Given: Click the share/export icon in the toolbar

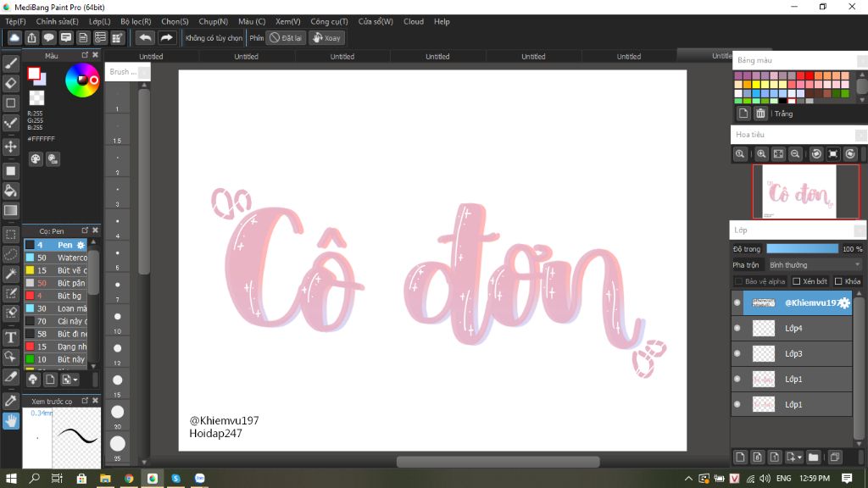Looking at the screenshot, I should coord(31,37).
